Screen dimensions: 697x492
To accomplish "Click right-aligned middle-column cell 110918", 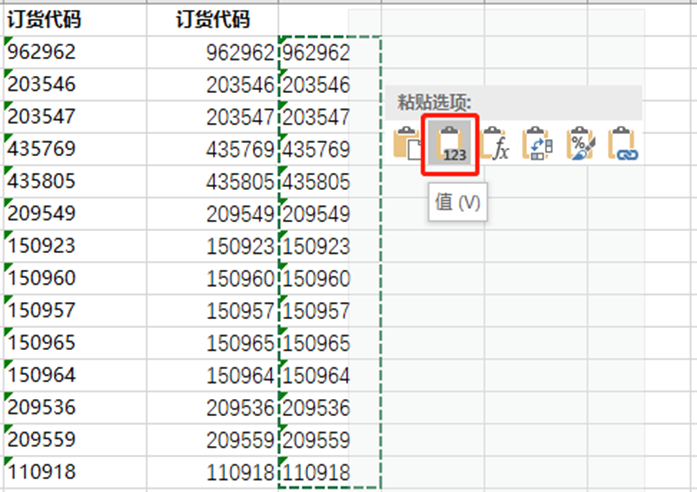I will click(212, 472).
